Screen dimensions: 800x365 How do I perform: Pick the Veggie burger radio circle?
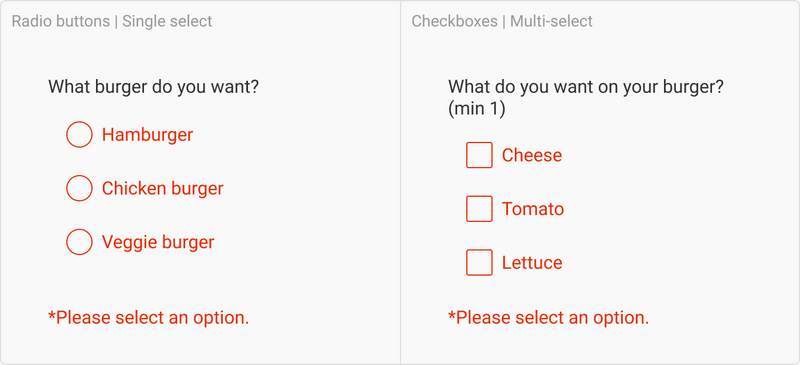click(79, 242)
